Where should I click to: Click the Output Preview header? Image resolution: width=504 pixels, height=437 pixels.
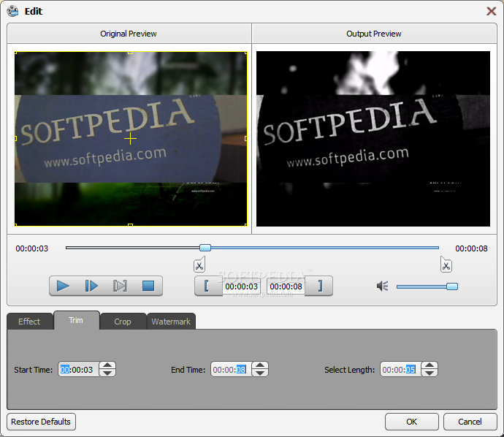pyautogui.click(x=374, y=34)
